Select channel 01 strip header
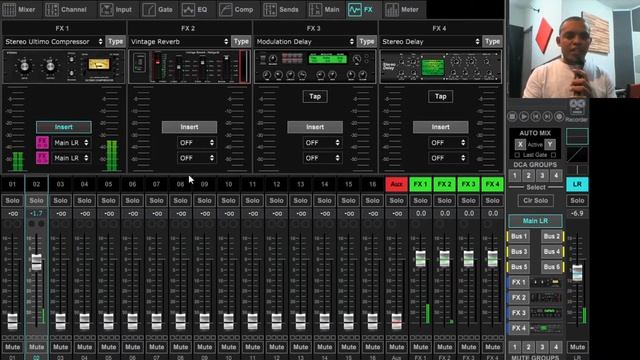Screen dimensions: 640x360 [12, 184]
